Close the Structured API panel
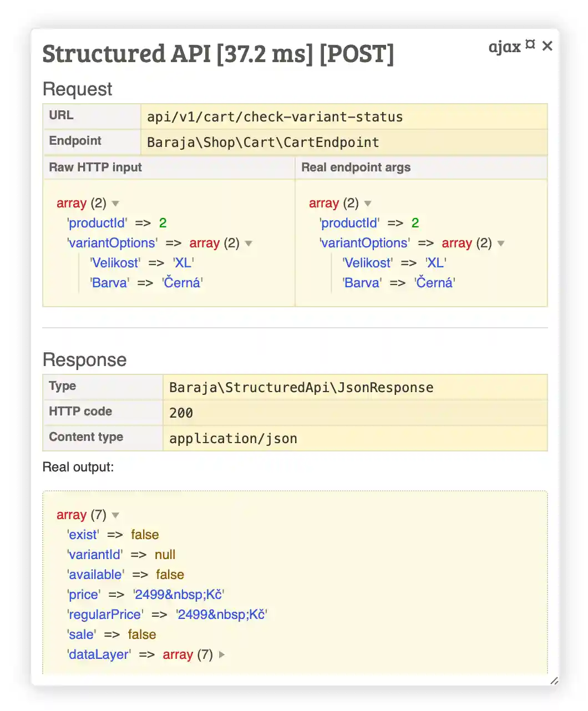 tap(547, 46)
